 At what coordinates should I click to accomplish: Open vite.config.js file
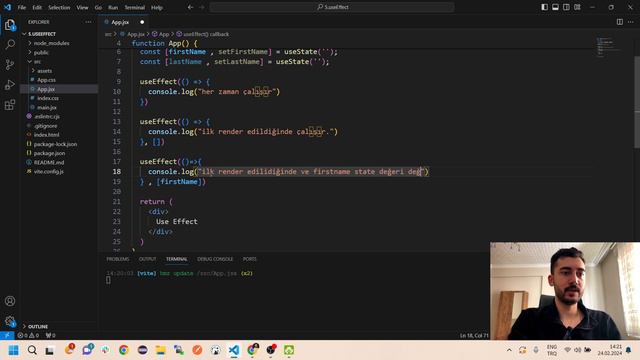pos(59,171)
